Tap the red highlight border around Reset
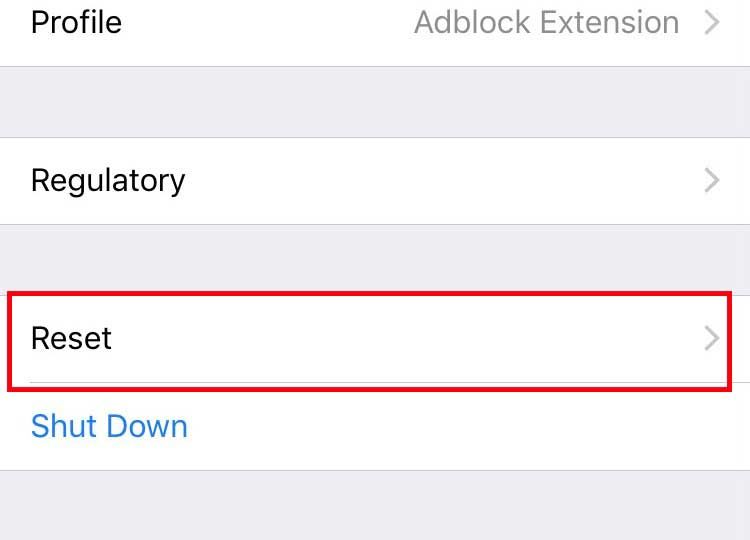750x540 pixels. (369, 294)
